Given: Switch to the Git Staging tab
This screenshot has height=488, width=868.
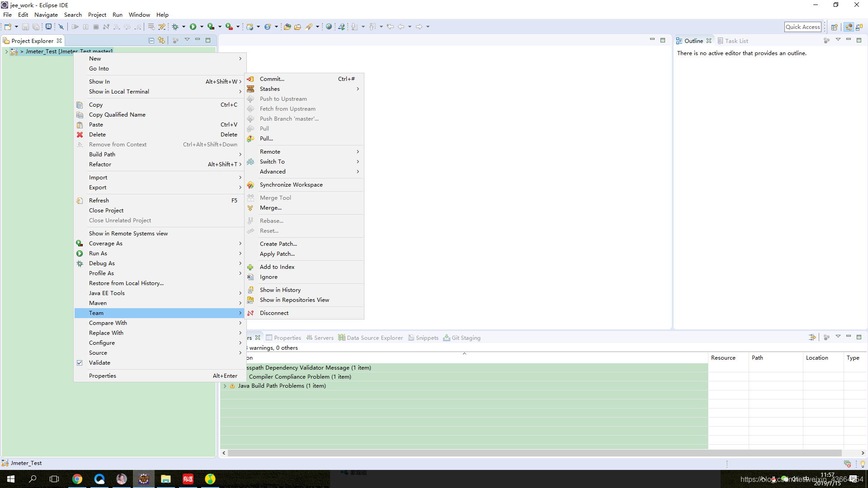Looking at the screenshot, I should coord(462,338).
